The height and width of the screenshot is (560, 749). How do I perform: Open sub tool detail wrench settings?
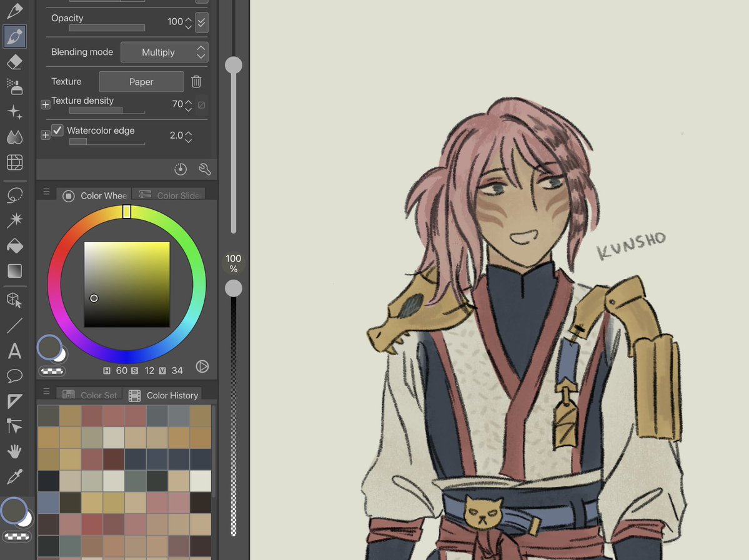(204, 169)
